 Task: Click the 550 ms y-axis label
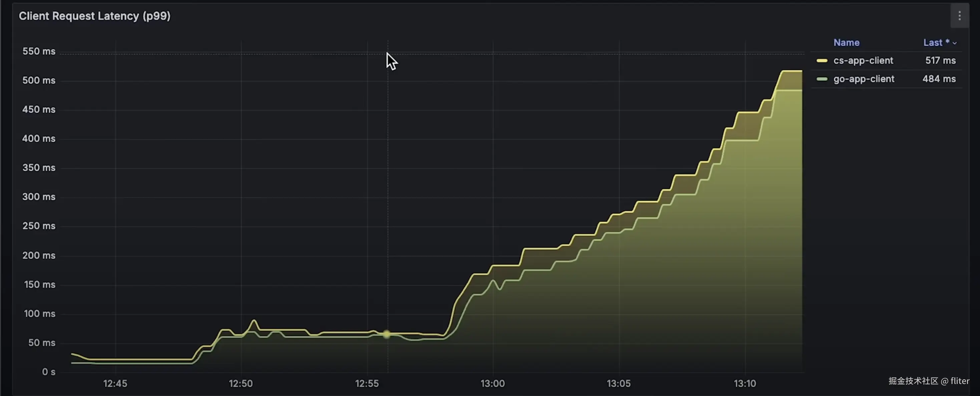click(x=39, y=51)
